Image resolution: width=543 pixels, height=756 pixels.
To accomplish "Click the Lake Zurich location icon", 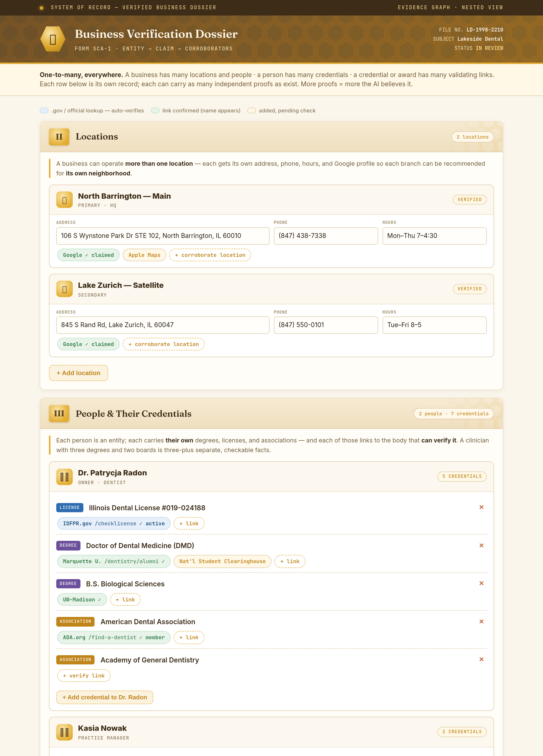I will [64, 289].
